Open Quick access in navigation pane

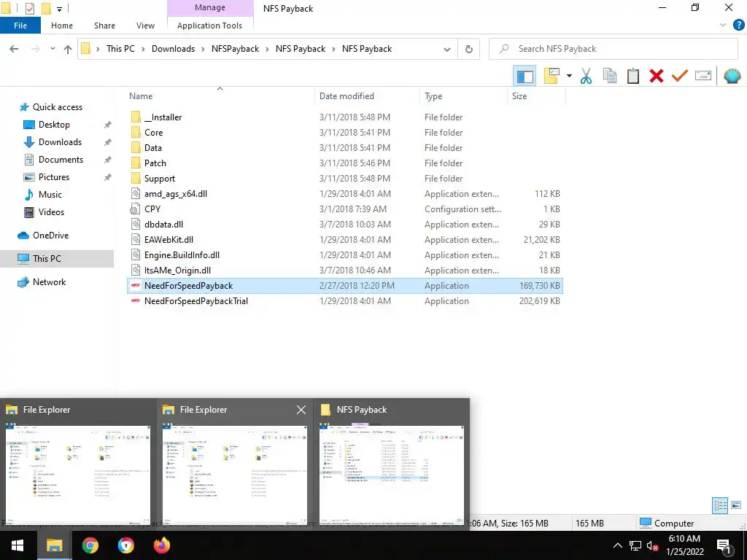point(57,107)
